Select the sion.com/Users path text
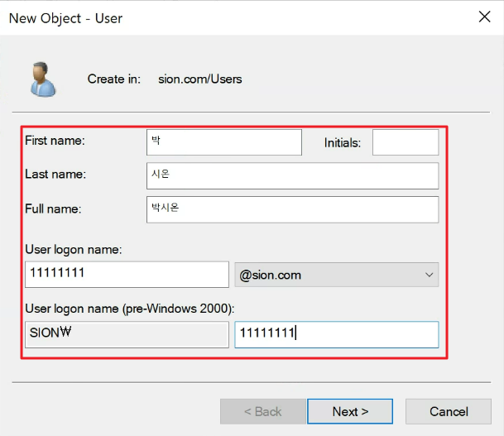This screenshot has width=504, height=436. [200, 79]
